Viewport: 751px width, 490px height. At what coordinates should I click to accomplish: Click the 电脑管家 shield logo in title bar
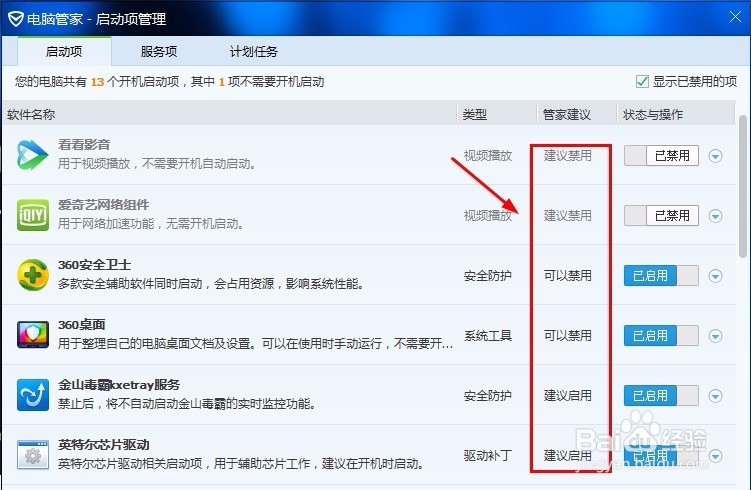tap(15, 19)
